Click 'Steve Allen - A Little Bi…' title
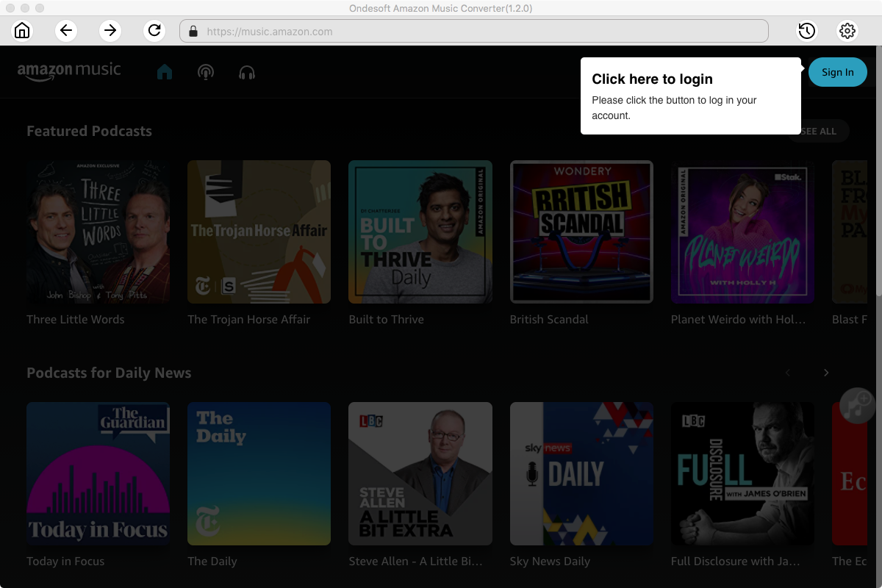 pos(416,561)
